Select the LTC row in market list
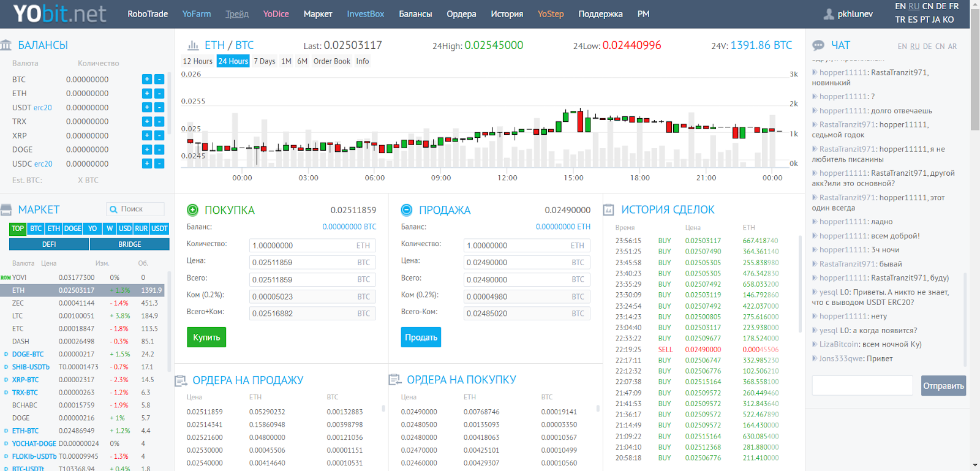The image size is (980, 471). [83, 316]
